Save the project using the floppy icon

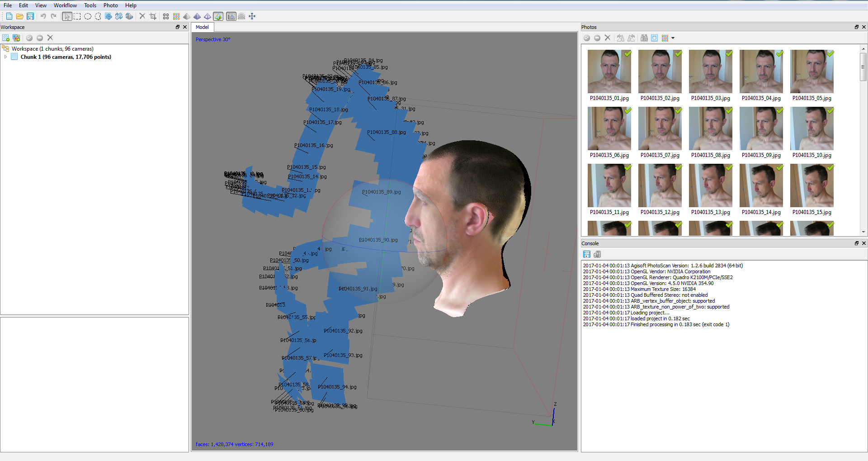point(30,16)
